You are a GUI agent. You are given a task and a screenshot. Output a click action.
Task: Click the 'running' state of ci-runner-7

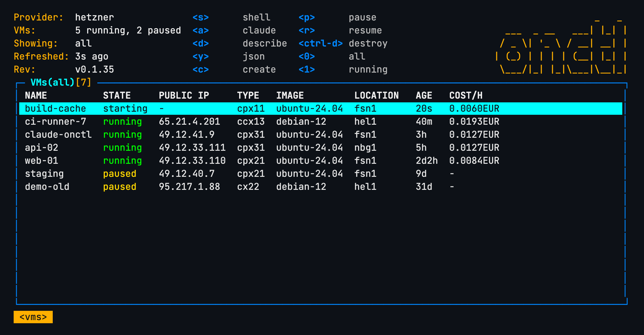coord(122,122)
